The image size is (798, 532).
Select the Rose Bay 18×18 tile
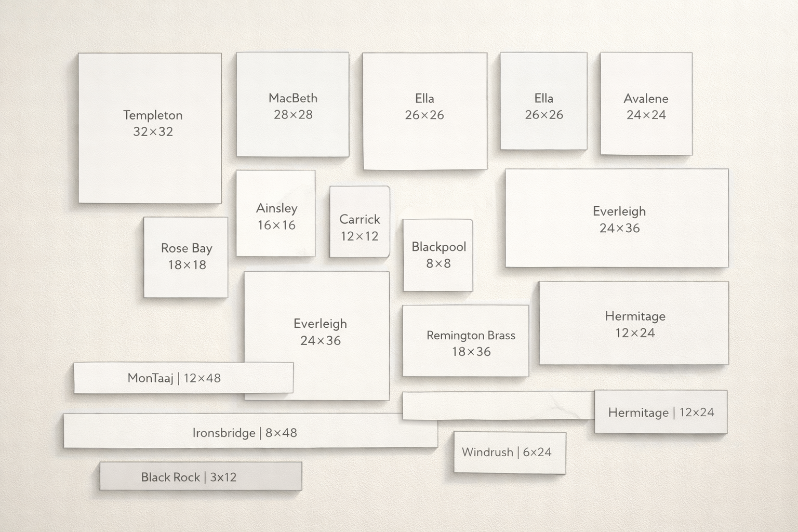(x=185, y=257)
